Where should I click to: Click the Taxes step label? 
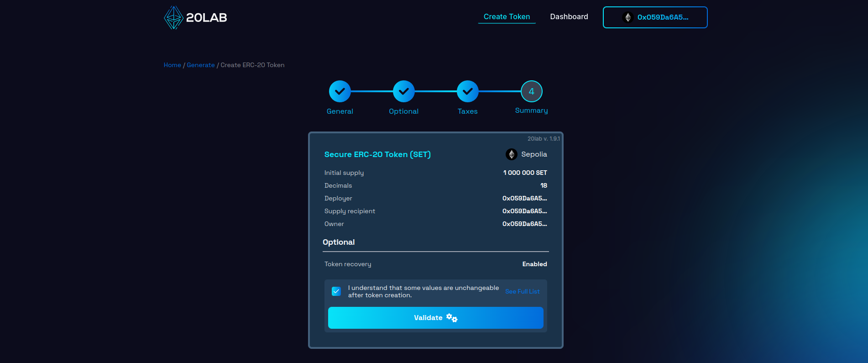pyautogui.click(x=468, y=111)
